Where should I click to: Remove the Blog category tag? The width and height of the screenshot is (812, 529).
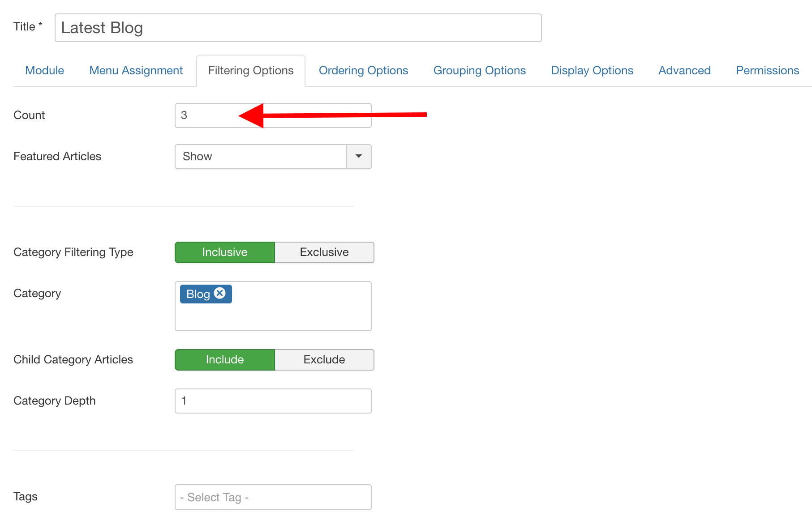pos(219,293)
